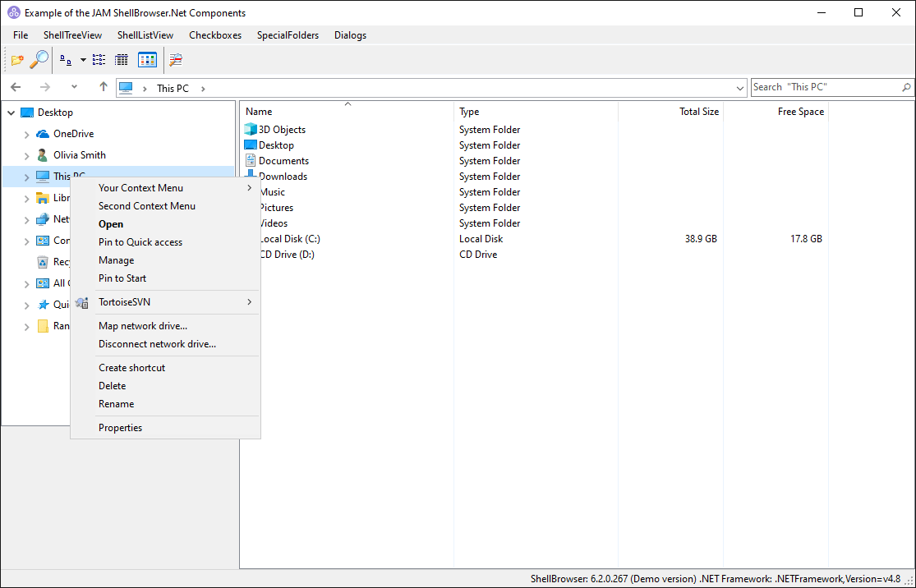This screenshot has width=916, height=588.
Task: Switch to details view using toolbar icon
Action: point(121,59)
